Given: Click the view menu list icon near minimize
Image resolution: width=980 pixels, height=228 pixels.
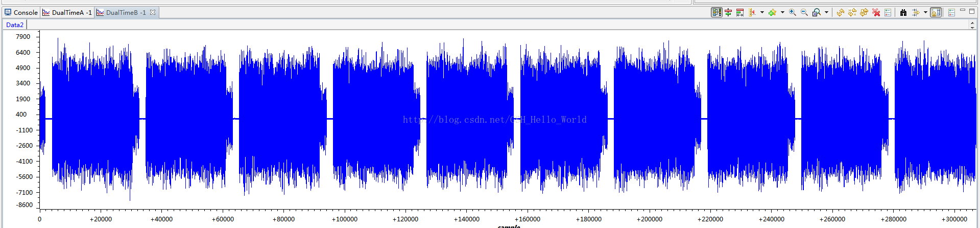Looking at the screenshot, I should (952, 12).
